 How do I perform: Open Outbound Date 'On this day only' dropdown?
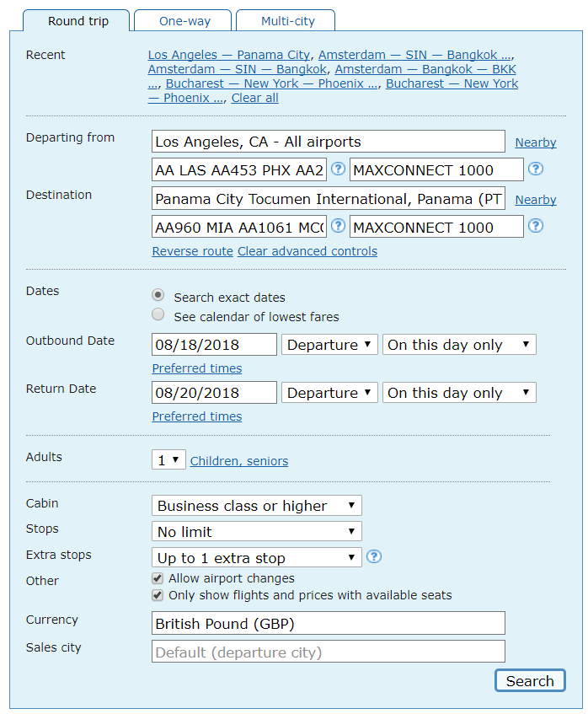[459, 345]
